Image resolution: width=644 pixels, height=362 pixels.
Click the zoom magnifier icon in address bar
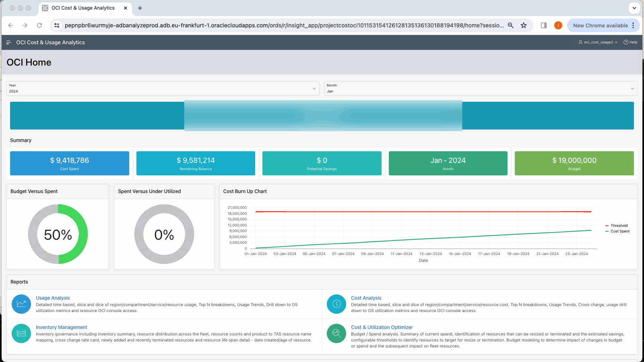click(510, 25)
